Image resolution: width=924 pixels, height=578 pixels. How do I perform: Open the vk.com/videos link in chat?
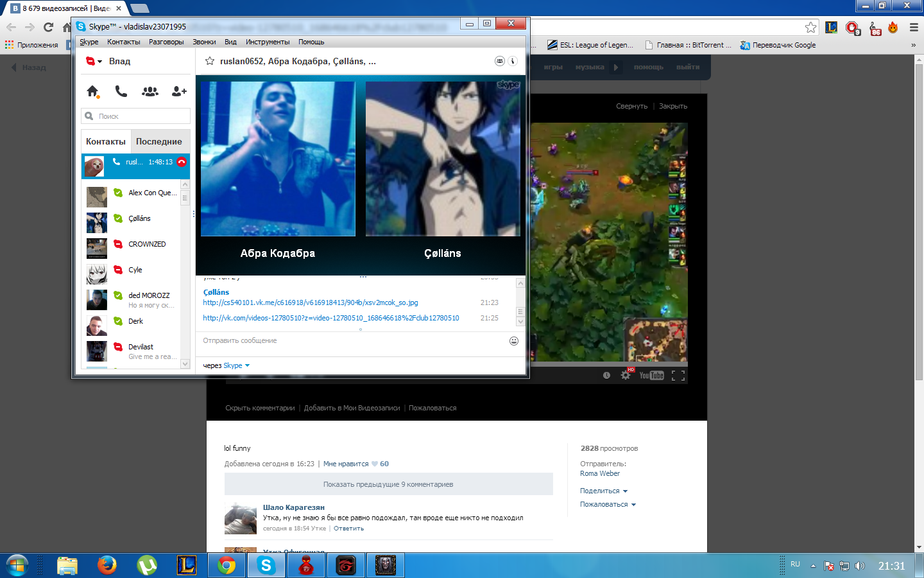(331, 318)
